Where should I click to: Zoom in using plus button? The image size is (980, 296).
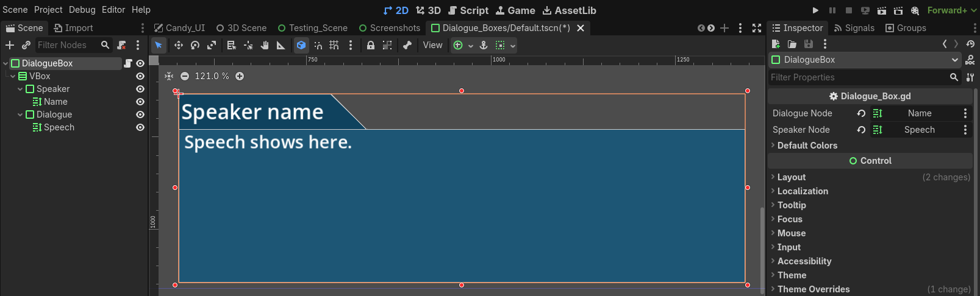(x=240, y=76)
